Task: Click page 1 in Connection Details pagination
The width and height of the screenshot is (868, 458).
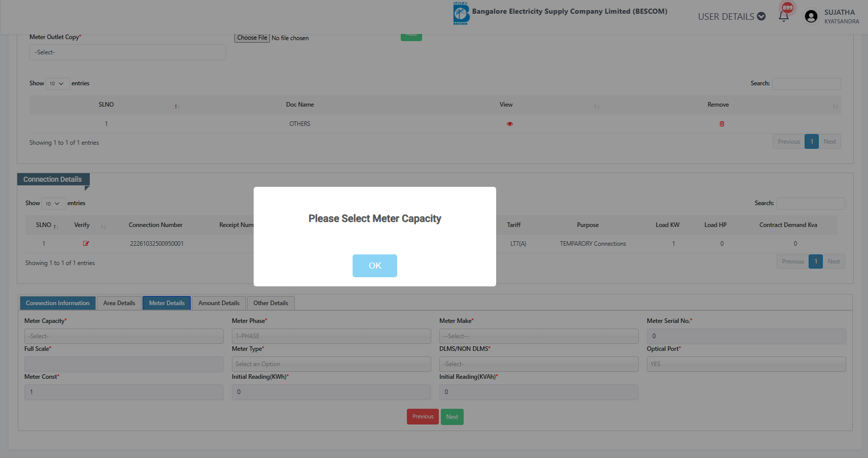Action: pyautogui.click(x=815, y=261)
